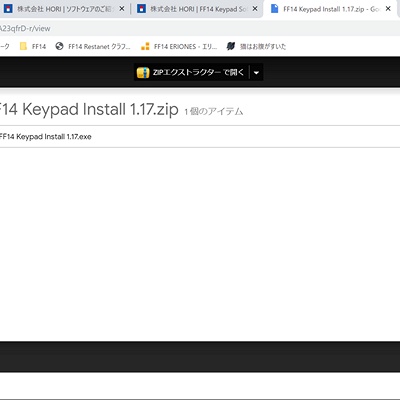
Task: Switch to the HORI ソフトウェア tab
Action: click(x=63, y=9)
